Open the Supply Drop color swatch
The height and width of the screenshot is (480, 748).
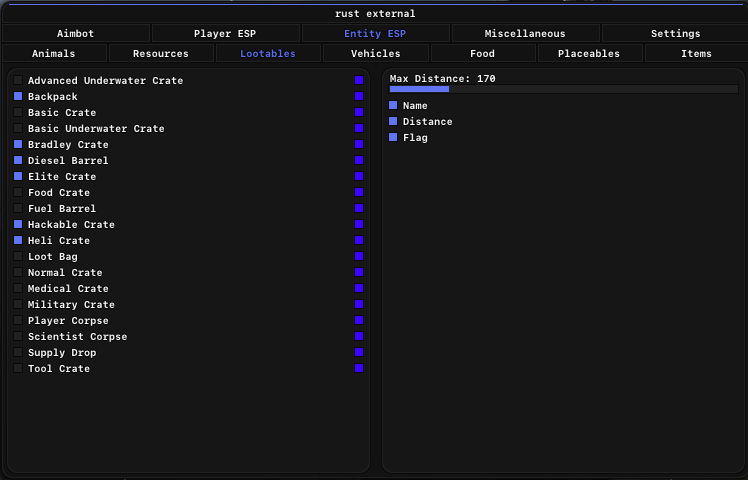coord(359,352)
